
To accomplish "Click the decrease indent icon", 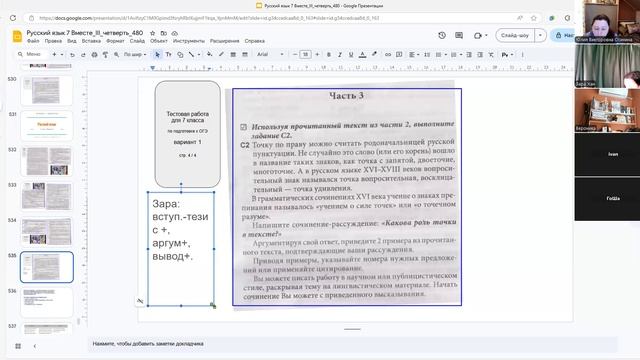I will click(469, 55).
